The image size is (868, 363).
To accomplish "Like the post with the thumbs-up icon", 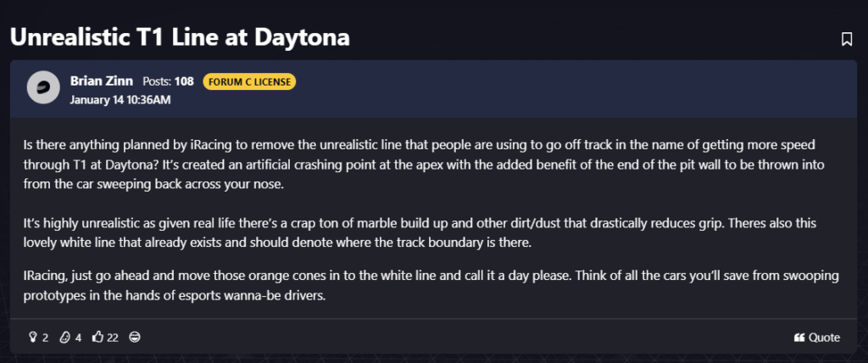I will 98,337.
